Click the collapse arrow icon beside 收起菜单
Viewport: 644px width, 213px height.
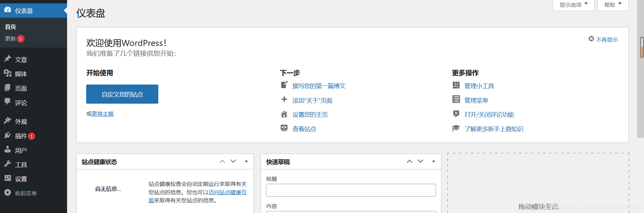click(7, 193)
